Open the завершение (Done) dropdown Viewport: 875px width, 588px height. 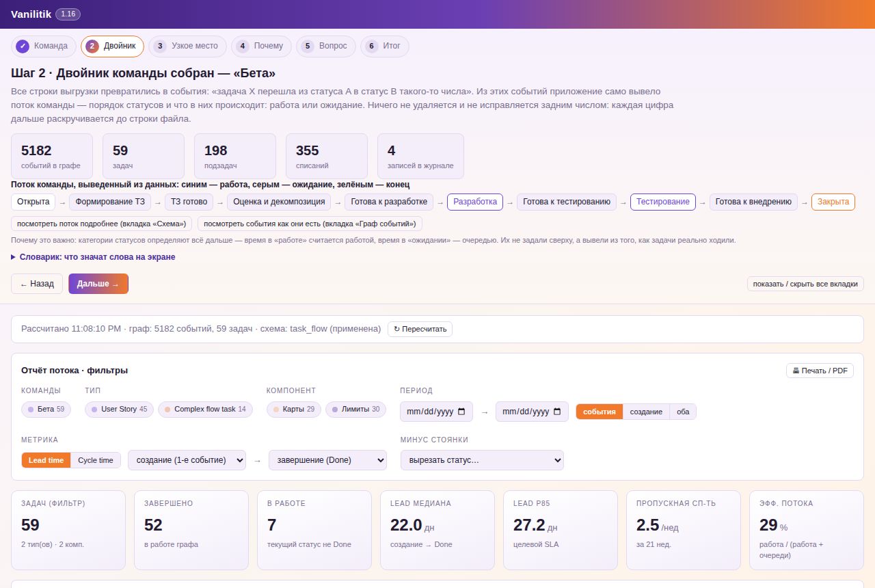[327, 460]
